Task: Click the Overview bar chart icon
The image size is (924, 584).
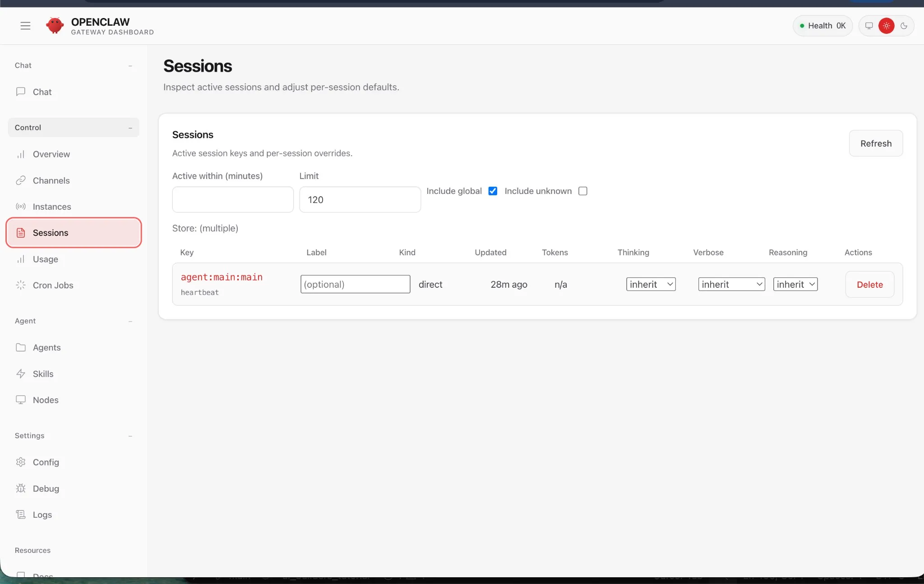Action: click(21, 154)
